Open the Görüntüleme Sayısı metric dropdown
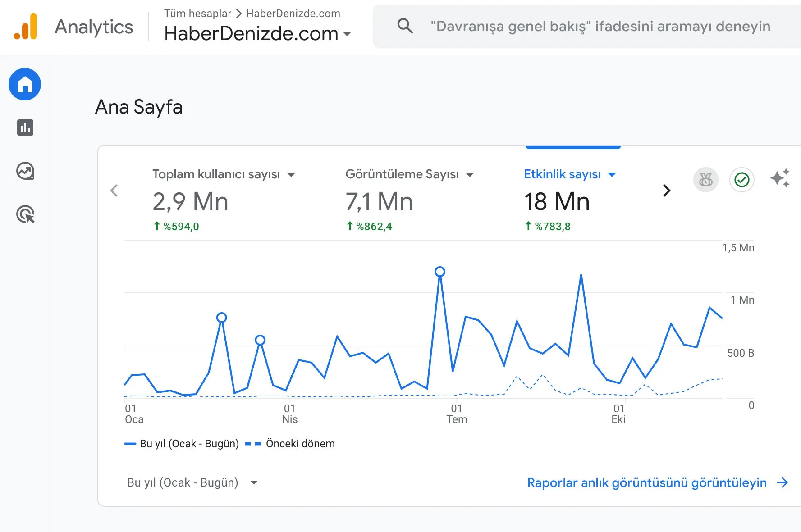The image size is (801, 532). click(x=470, y=175)
